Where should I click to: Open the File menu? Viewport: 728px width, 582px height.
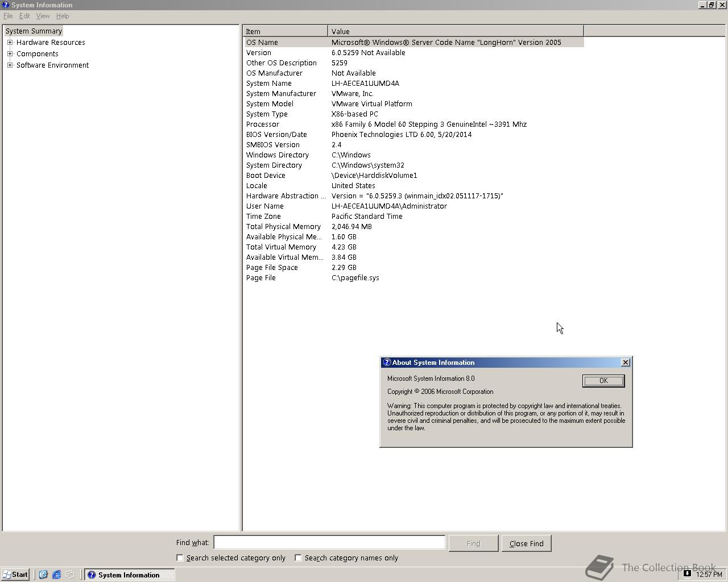(8, 16)
